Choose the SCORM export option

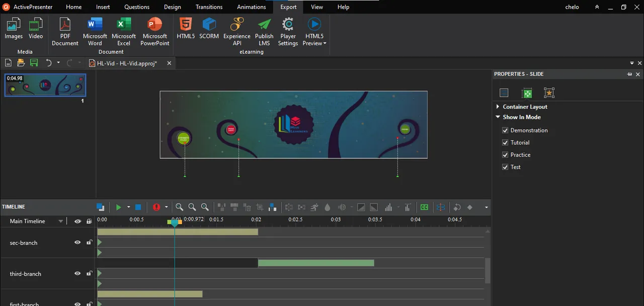pos(209,29)
